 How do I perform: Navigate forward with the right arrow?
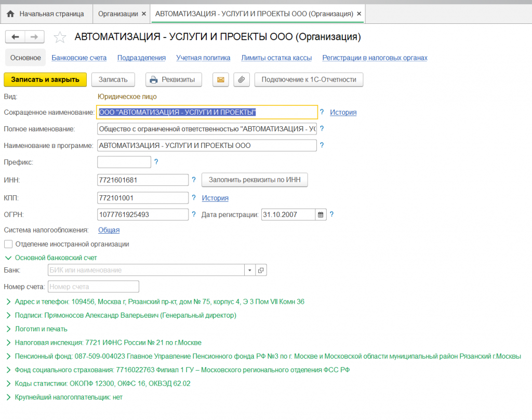click(x=34, y=37)
